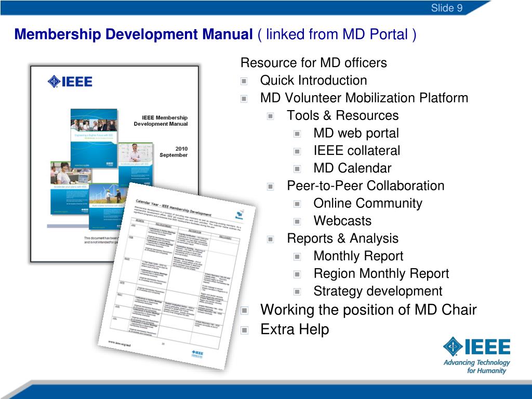Click the 'Slide 9' label

(x=446, y=8)
